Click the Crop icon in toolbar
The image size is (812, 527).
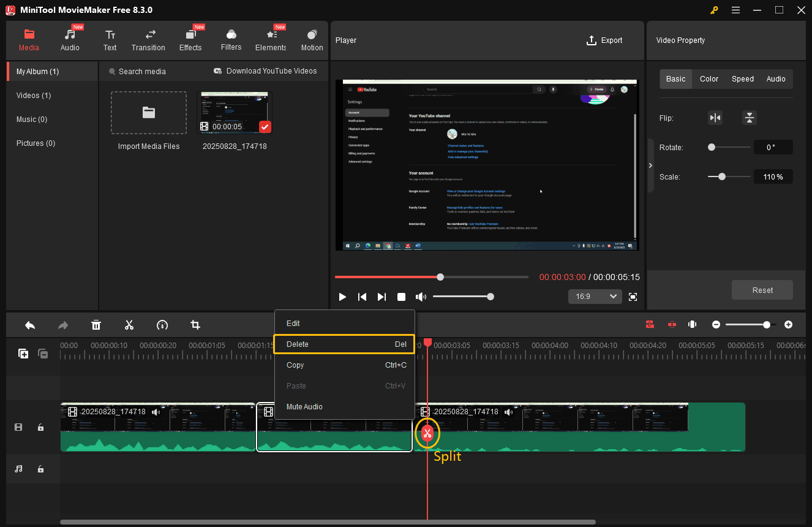195,325
